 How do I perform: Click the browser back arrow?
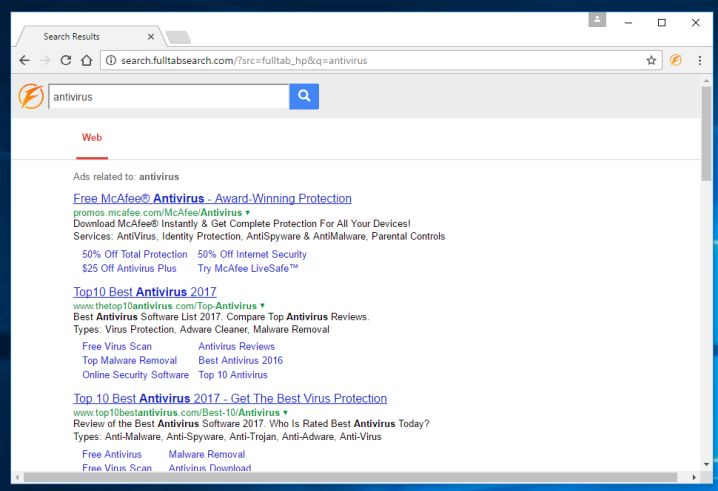click(x=25, y=60)
